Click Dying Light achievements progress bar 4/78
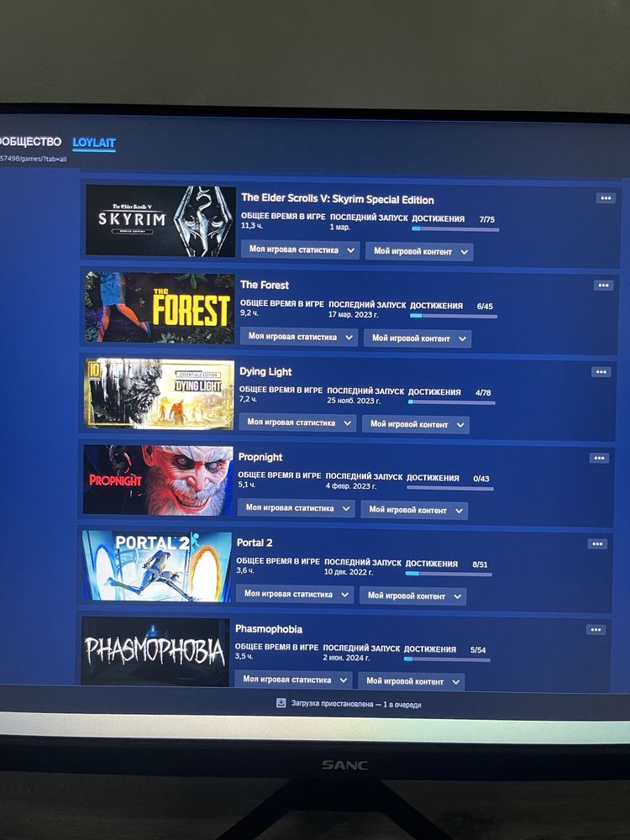630x840 pixels. tap(452, 402)
